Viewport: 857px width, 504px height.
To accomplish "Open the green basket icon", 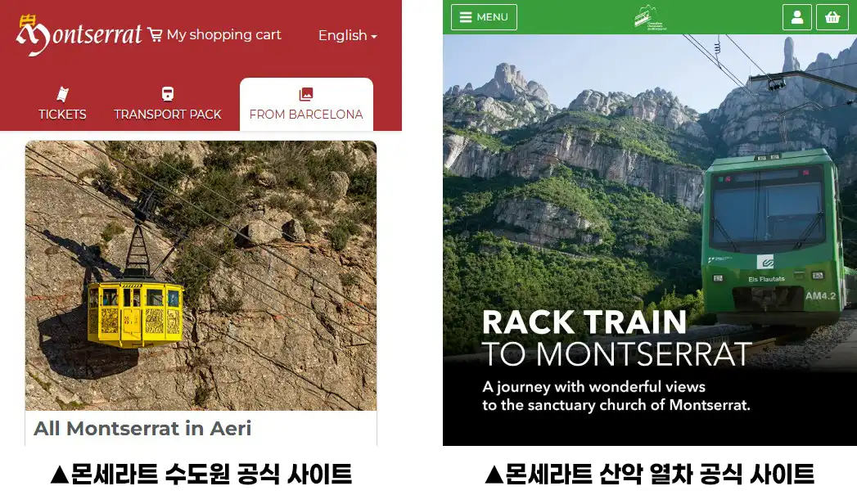I will (832, 17).
